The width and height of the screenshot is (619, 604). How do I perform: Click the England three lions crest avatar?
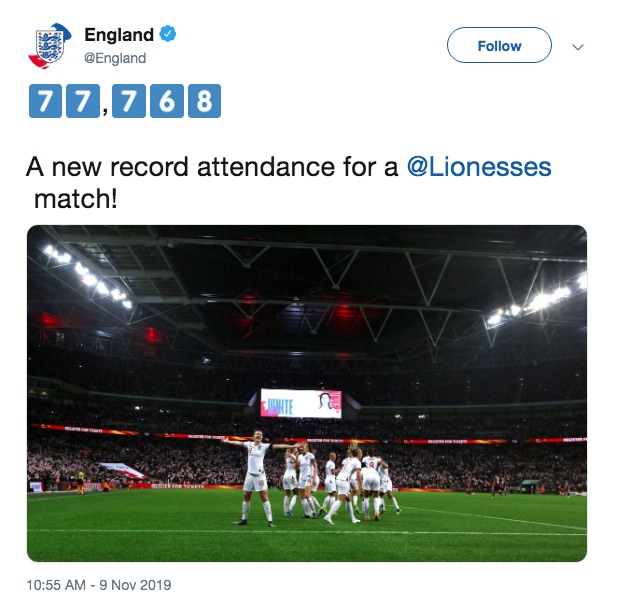pyautogui.click(x=47, y=46)
